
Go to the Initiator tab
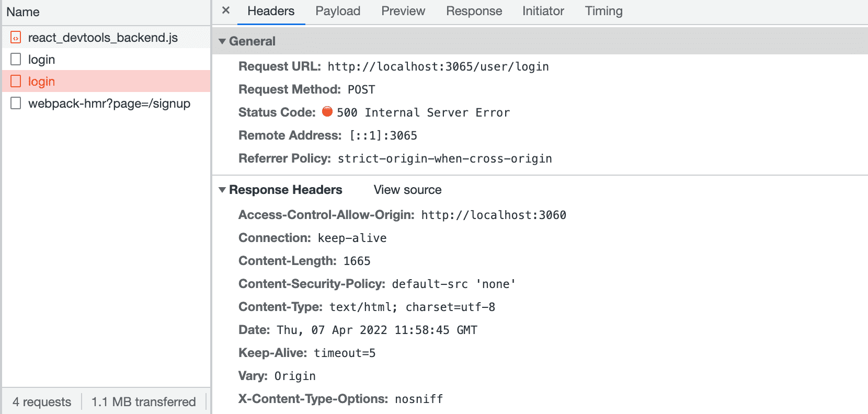point(543,11)
